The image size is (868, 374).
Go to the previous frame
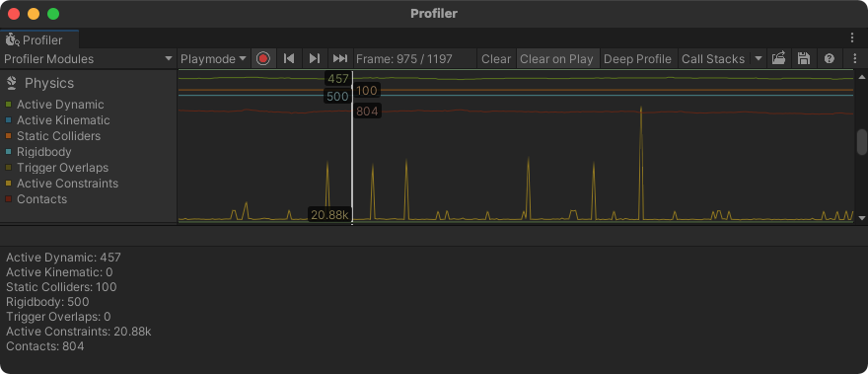288,59
